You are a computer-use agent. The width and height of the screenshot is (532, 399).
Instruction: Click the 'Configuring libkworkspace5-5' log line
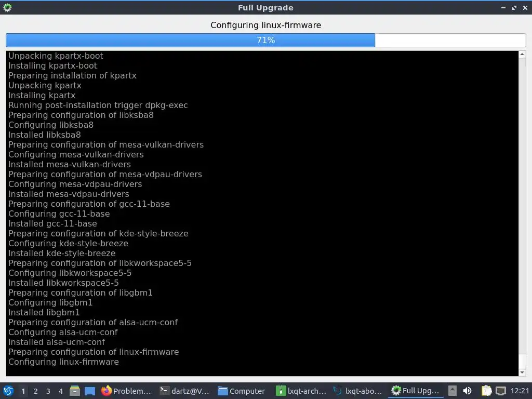pyautogui.click(x=70, y=273)
